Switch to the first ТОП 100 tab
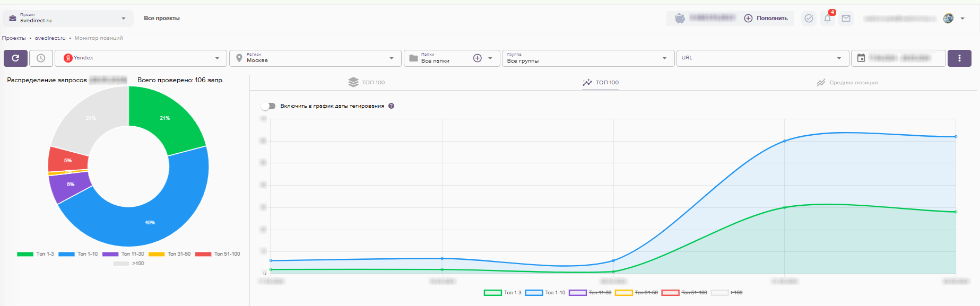 [367, 83]
